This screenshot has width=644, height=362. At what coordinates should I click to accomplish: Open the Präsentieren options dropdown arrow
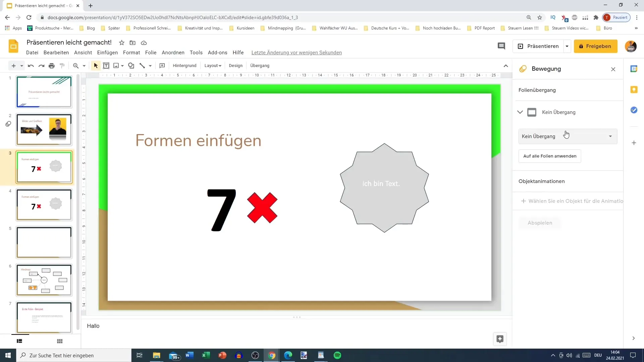[x=567, y=46]
